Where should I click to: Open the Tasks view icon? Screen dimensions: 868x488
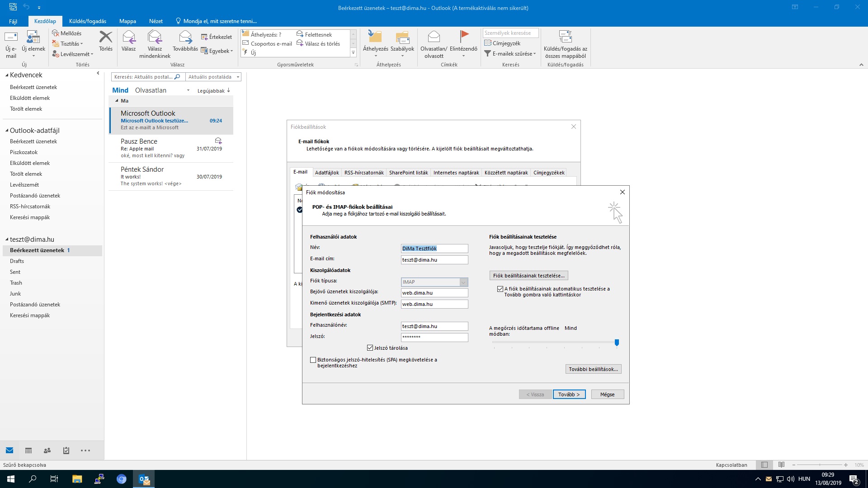tap(66, 450)
